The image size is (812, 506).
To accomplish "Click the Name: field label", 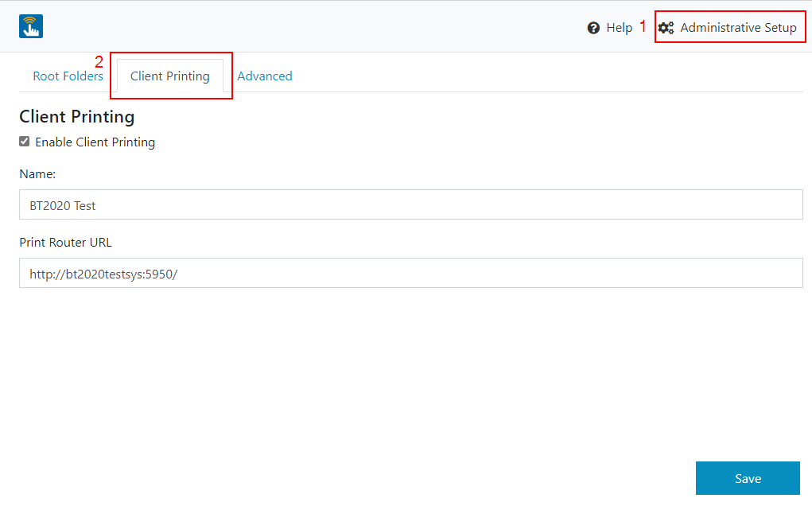I will click(37, 174).
